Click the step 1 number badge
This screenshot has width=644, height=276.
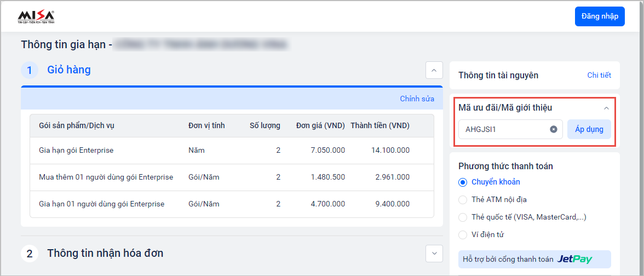click(x=30, y=70)
